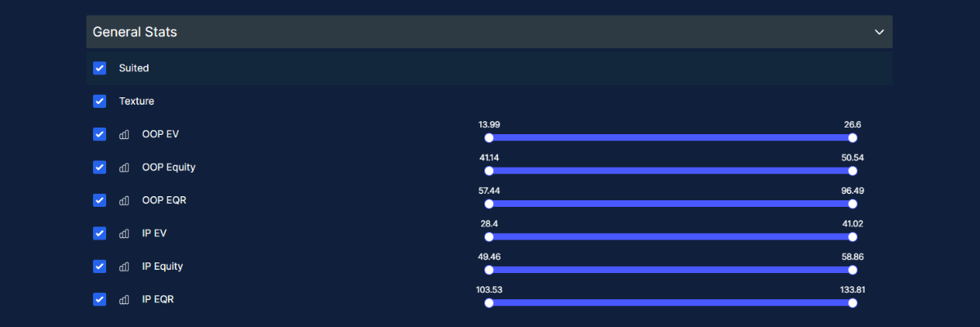980x327 pixels.
Task: Click the OOP Equity slider maximum handle
Action: click(x=853, y=171)
